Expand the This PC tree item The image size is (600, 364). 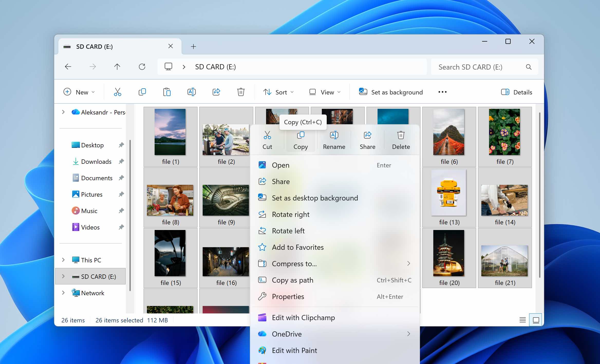tap(63, 260)
